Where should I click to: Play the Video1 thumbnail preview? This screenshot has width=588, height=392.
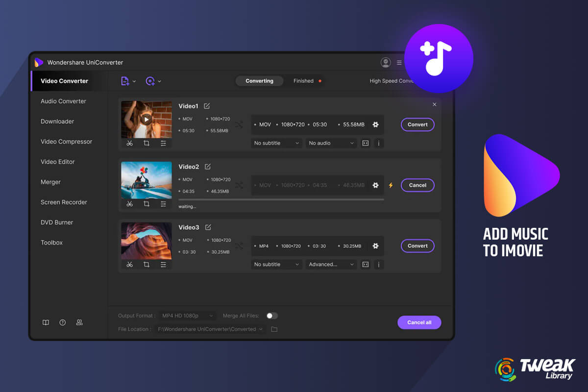146,119
